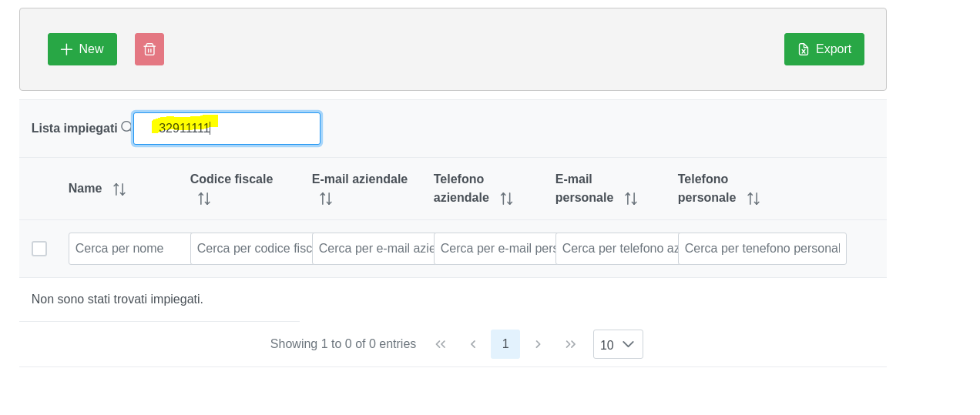Go to first page double chevron

(441, 344)
